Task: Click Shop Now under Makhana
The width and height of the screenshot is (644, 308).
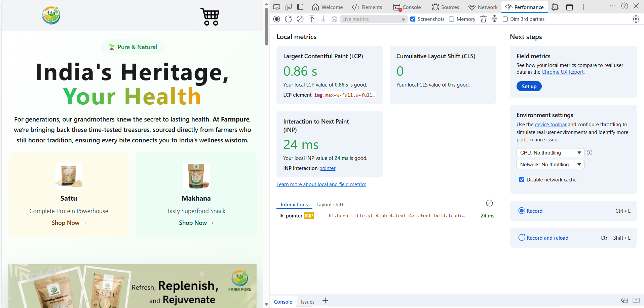Action: pyautogui.click(x=196, y=223)
